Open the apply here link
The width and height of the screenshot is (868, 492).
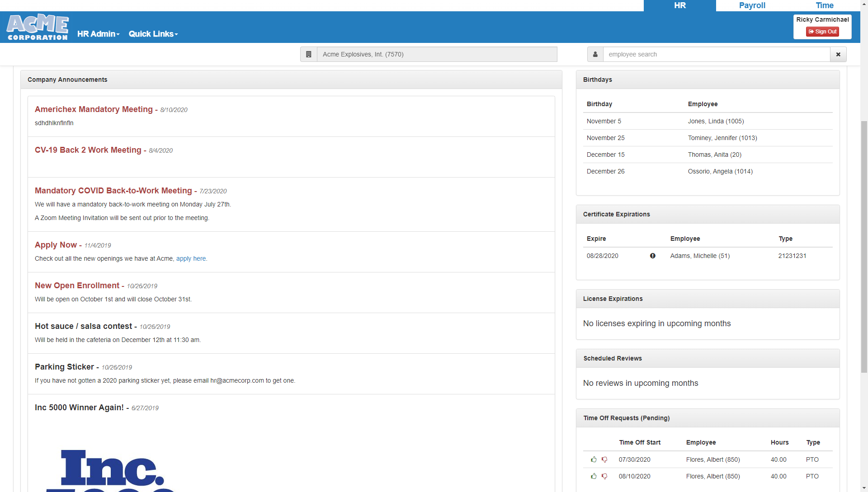pos(191,258)
